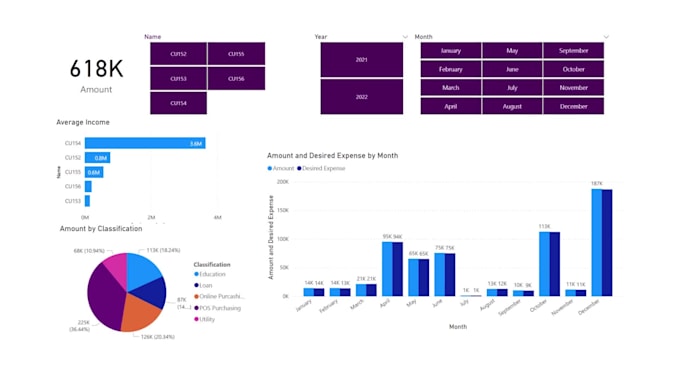Click the CU154 average income bar
680x383 pixels.
(x=145, y=143)
